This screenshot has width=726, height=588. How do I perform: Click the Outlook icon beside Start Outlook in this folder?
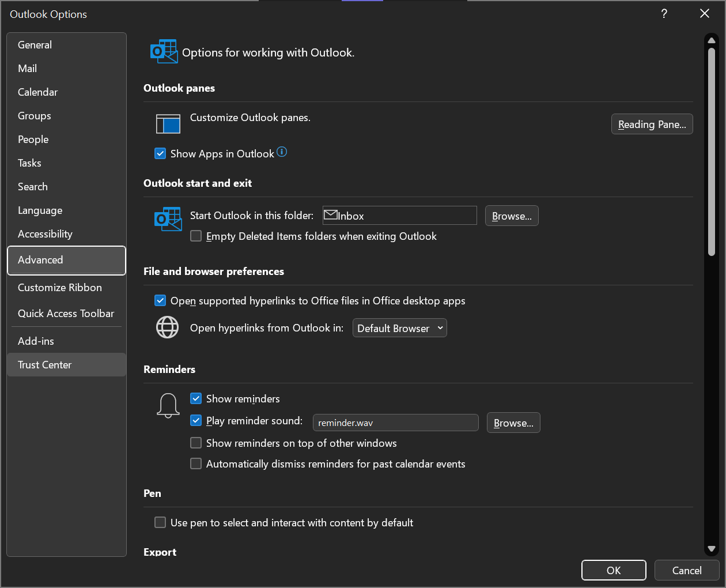pyautogui.click(x=168, y=219)
